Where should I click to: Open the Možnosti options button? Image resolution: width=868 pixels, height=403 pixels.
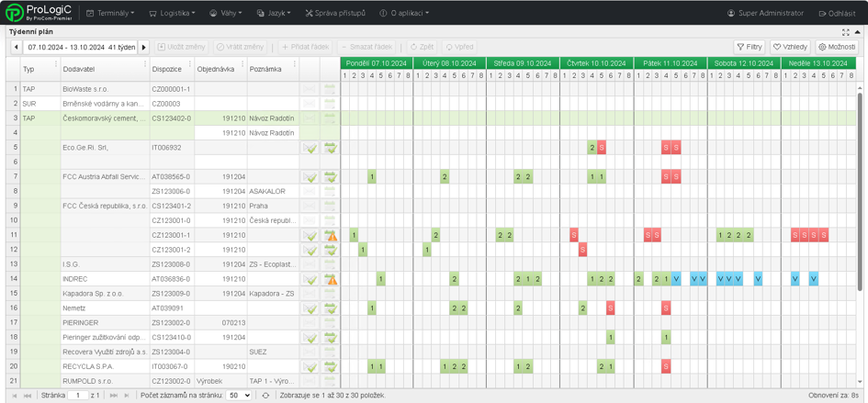click(837, 47)
